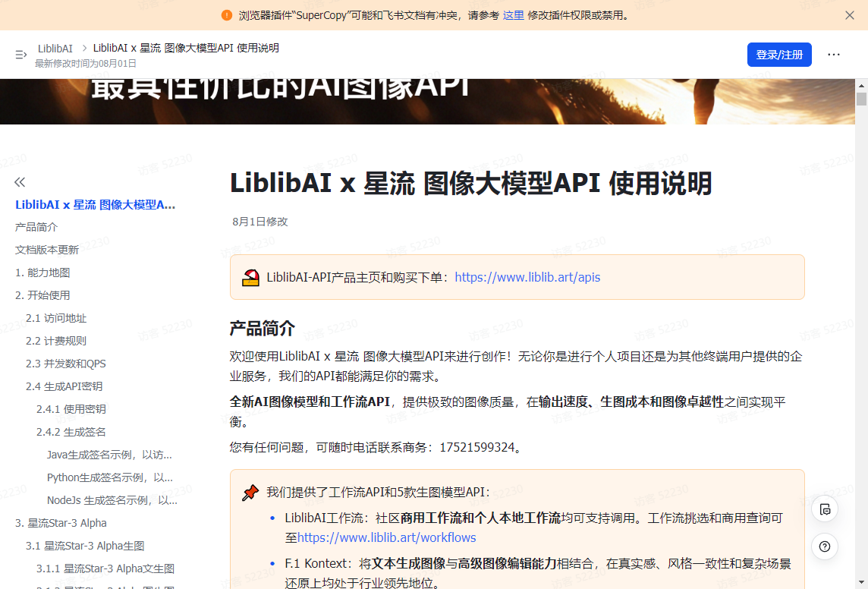This screenshot has width=868, height=589.
Task: Open the https://www.liblib.art/apis link
Action: click(x=527, y=277)
